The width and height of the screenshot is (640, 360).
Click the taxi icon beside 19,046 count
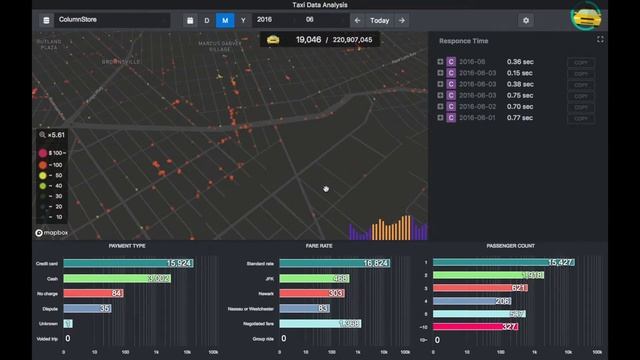pyautogui.click(x=273, y=40)
